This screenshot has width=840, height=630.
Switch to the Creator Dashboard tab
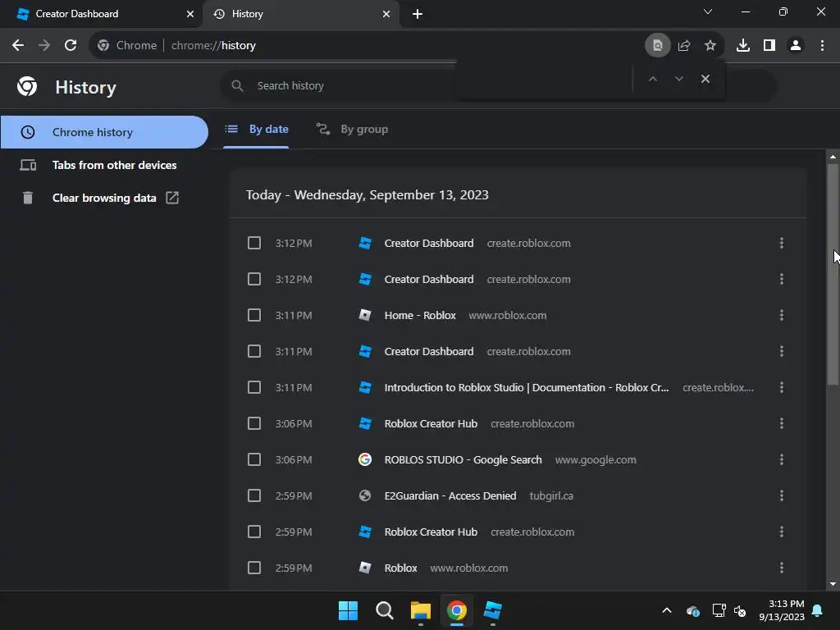[x=101, y=14]
